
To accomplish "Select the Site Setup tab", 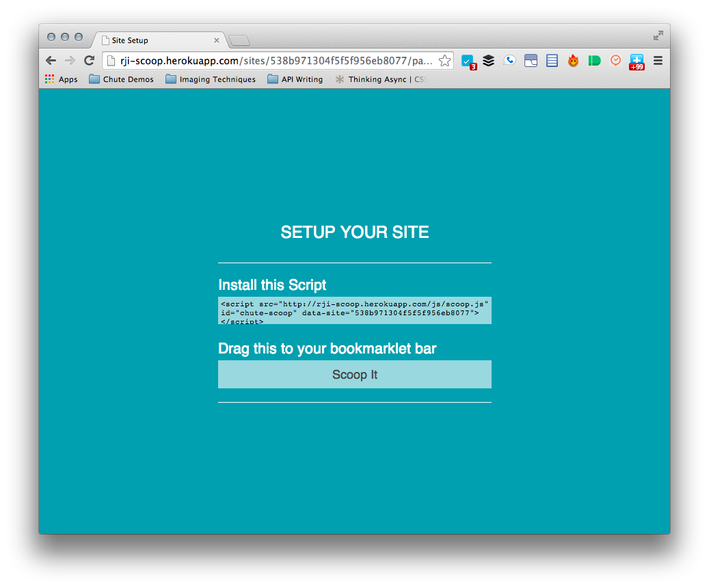I will pos(158,40).
